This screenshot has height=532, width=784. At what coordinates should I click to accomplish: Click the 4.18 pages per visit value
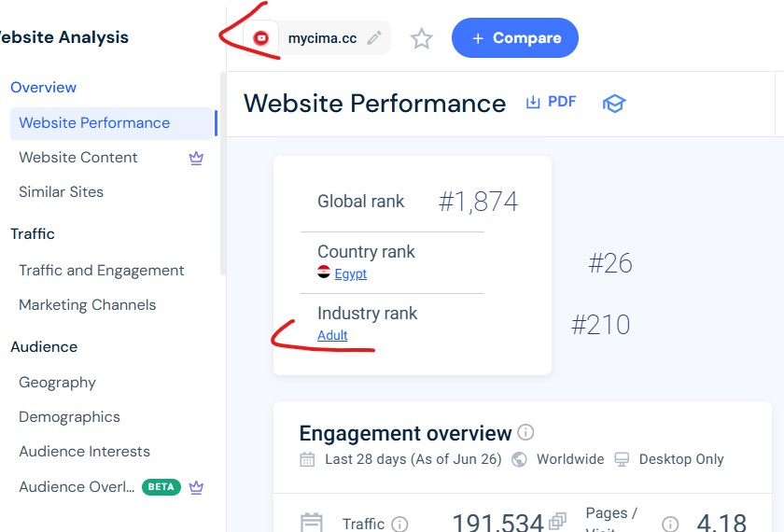(721, 523)
